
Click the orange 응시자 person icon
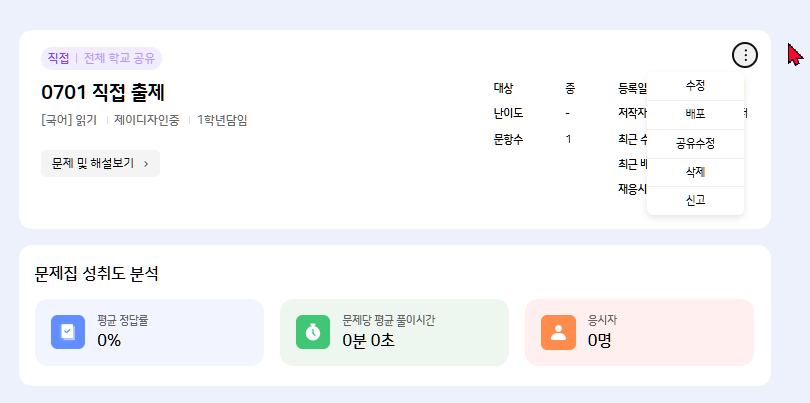pyautogui.click(x=558, y=332)
